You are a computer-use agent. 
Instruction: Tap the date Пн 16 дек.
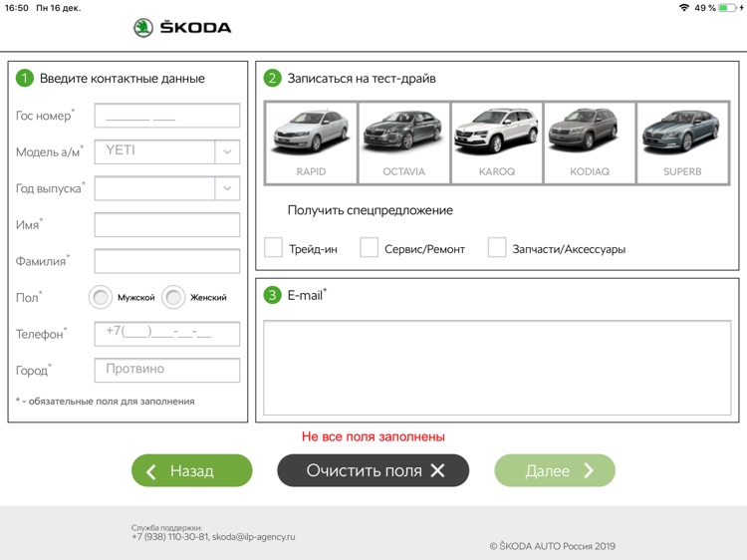coord(59,8)
